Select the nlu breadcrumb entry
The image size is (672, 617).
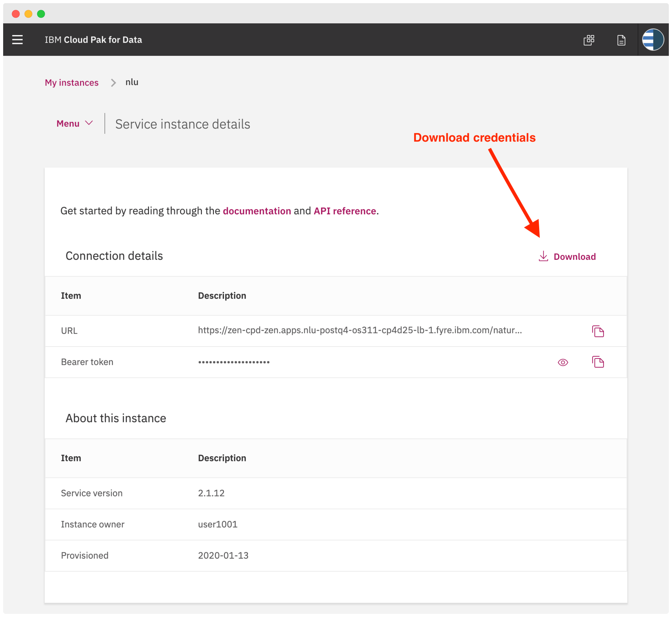pyautogui.click(x=132, y=82)
